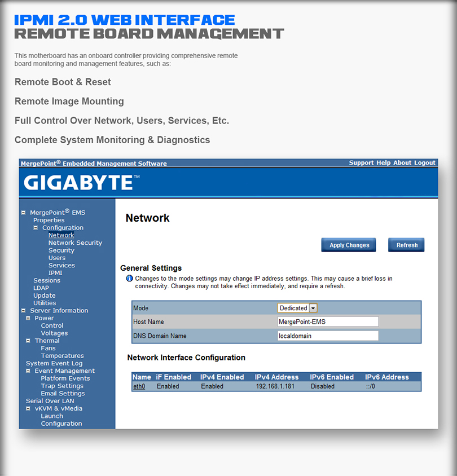457x476 pixels.
Task: Collapse the Event Management tree node
Action: pyautogui.click(x=28, y=371)
